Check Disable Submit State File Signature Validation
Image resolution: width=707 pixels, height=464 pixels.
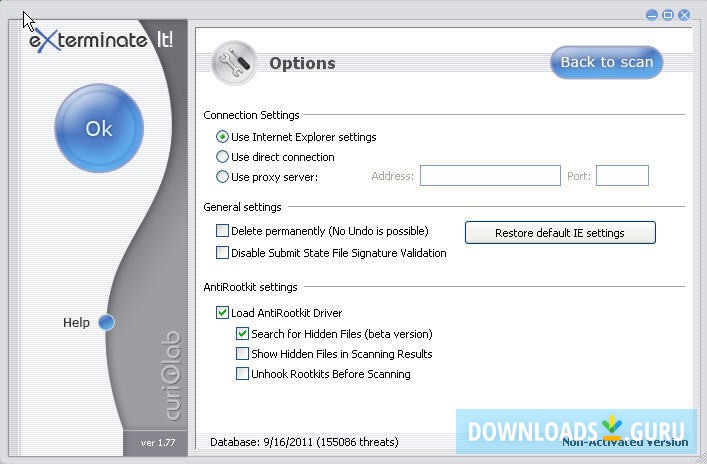(222, 253)
